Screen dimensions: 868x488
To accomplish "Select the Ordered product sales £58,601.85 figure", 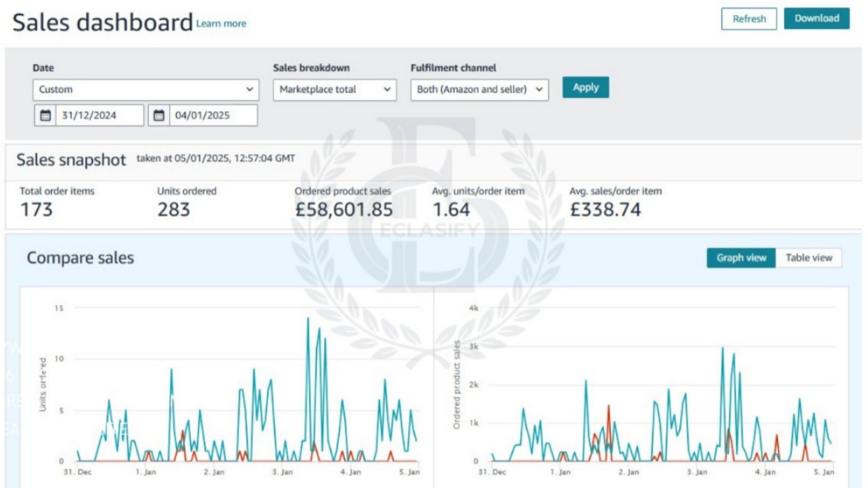I will (344, 209).
